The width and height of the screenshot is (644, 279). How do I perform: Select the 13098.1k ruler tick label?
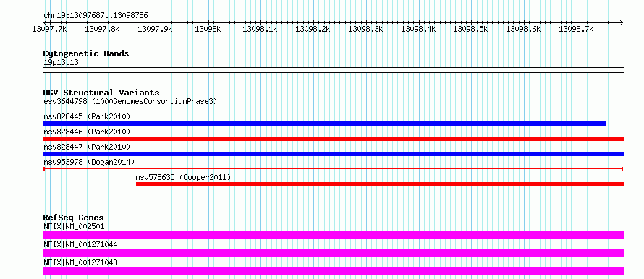pyautogui.click(x=260, y=29)
